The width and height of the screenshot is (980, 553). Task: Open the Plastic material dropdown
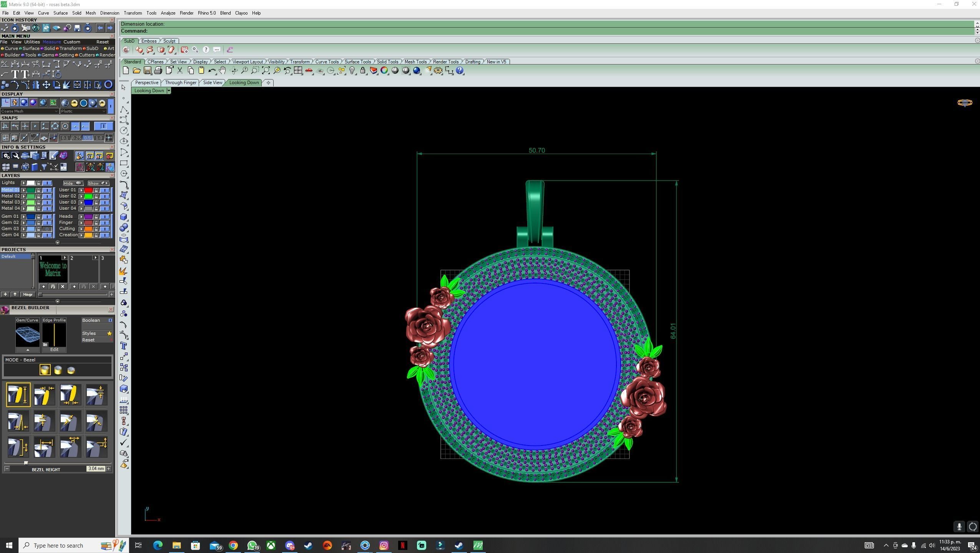click(x=83, y=111)
